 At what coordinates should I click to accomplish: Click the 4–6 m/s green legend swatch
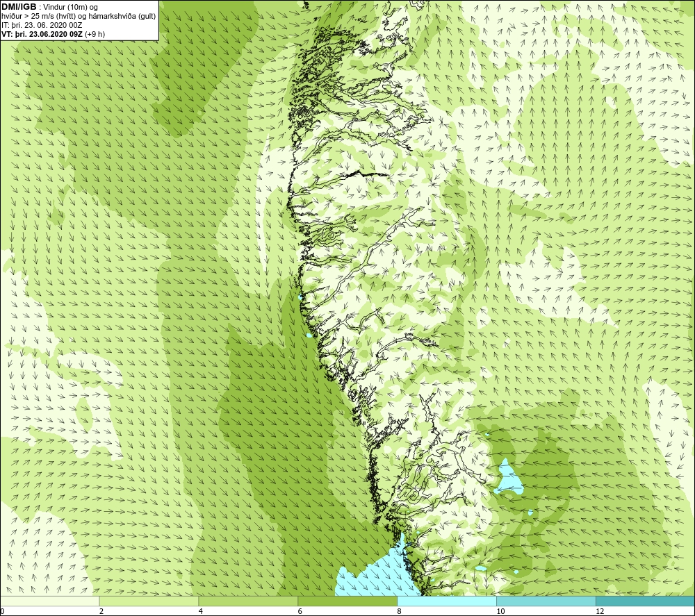pyautogui.click(x=248, y=601)
